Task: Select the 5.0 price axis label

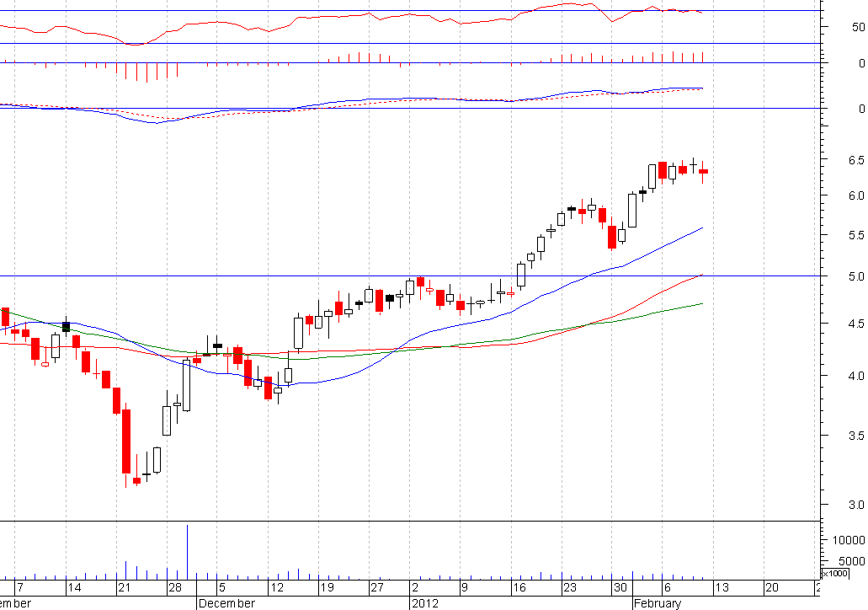Action: click(x=856, y=276)
